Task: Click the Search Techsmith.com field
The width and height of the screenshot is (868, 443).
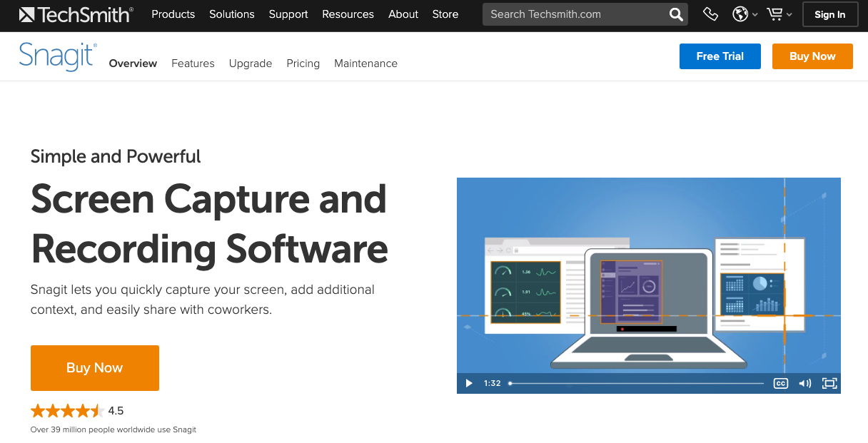Action: (x=571, y=14)
